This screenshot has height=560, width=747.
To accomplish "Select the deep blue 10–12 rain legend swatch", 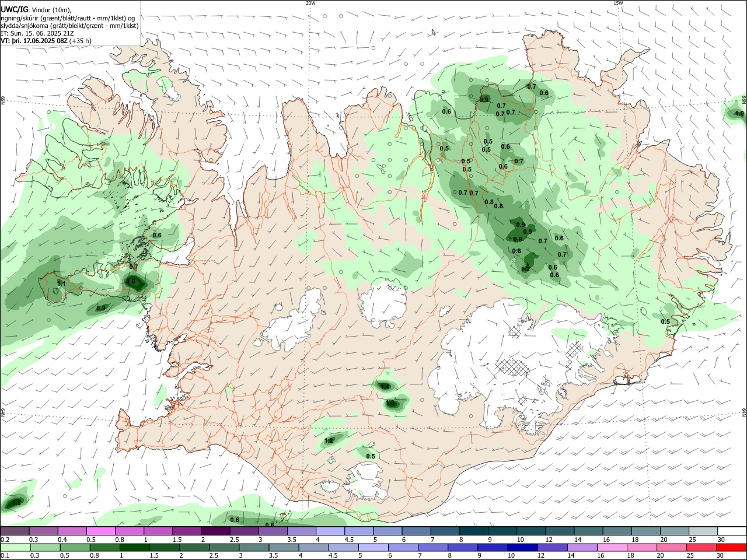I will coord(522,547).
